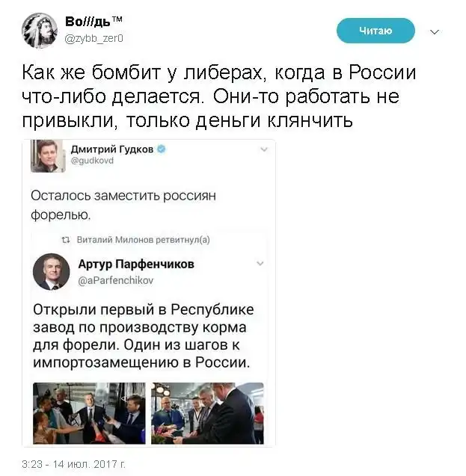The image size is (466, 476).
Task: Open the right photo of officials
Action: tap(207, 413)
